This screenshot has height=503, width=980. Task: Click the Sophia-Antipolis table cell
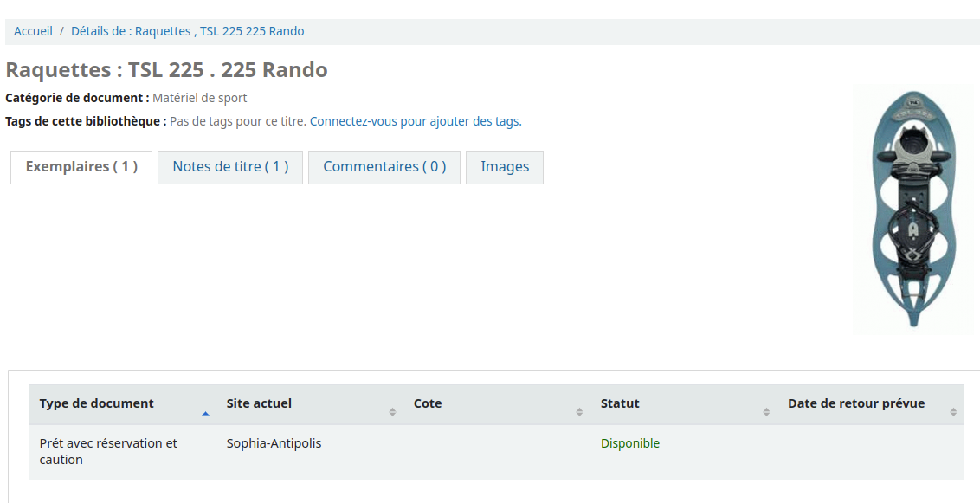pyautogui.click(x=274, y=443)
